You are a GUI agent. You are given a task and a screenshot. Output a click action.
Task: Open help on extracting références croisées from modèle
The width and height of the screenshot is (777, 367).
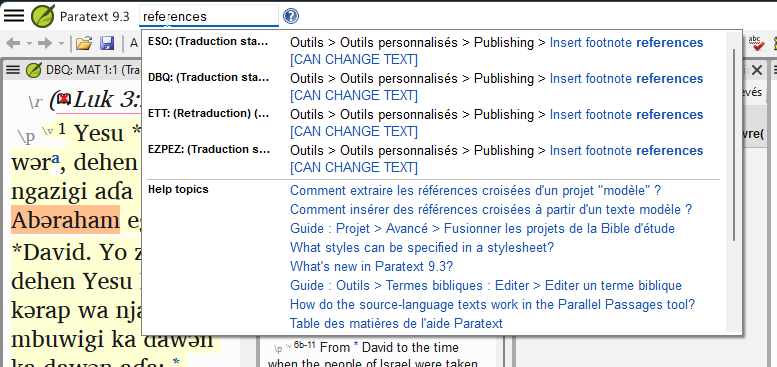(x=475, y=190)
